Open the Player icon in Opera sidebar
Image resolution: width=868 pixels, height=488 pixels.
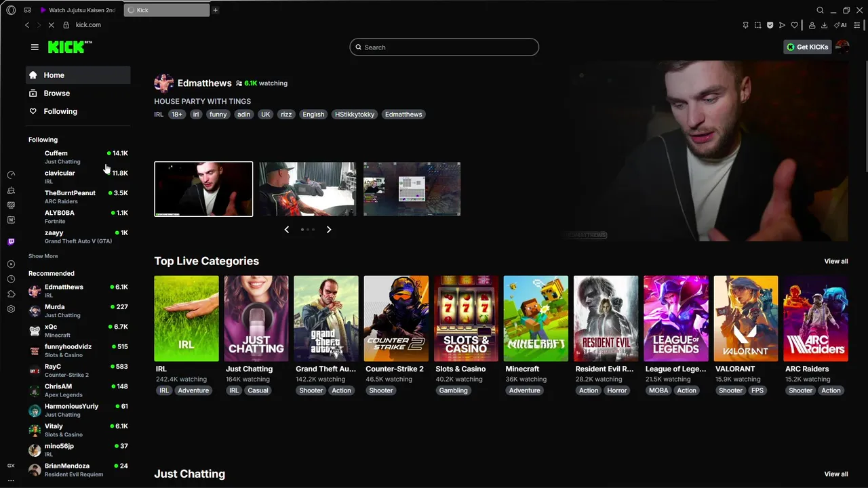pyautogui.click(x=11, y=264)
